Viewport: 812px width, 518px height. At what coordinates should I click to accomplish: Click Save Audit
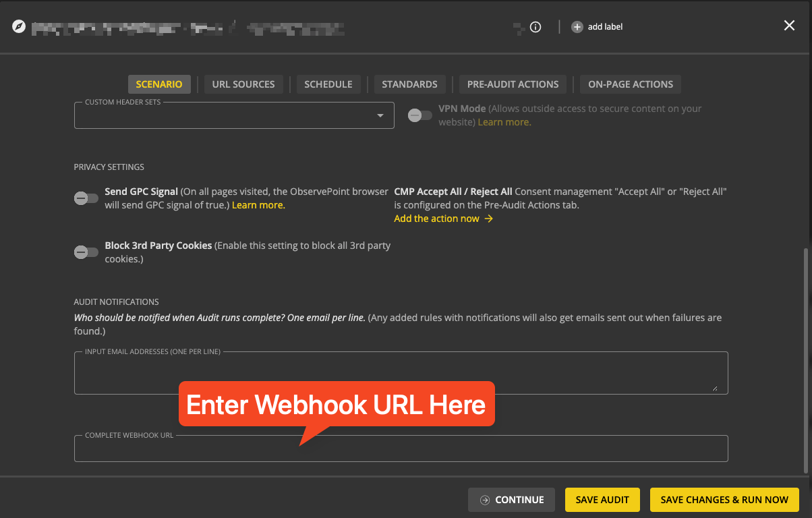(x=602, y=500)
